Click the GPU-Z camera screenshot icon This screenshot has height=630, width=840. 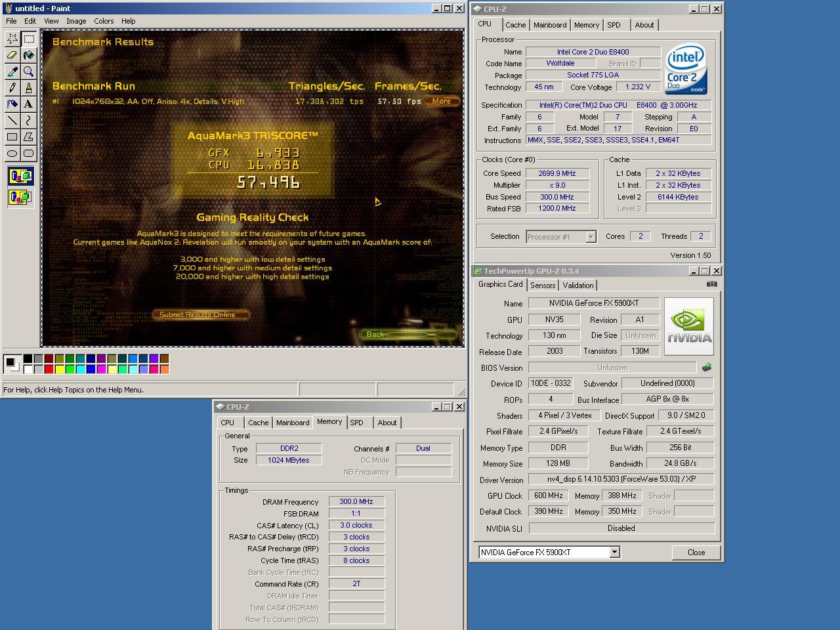[711, 284]
